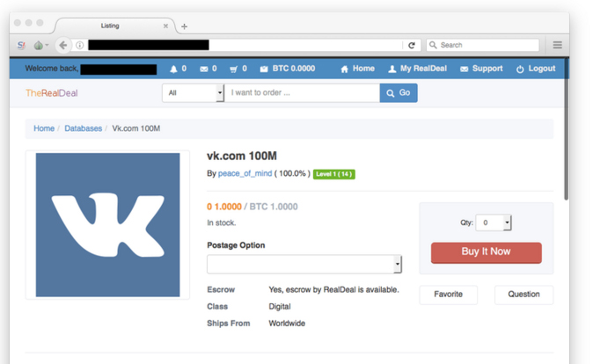Click the 'Digital' class value
The height and width of the screenshot is (364, 593).
click(280, 307)
